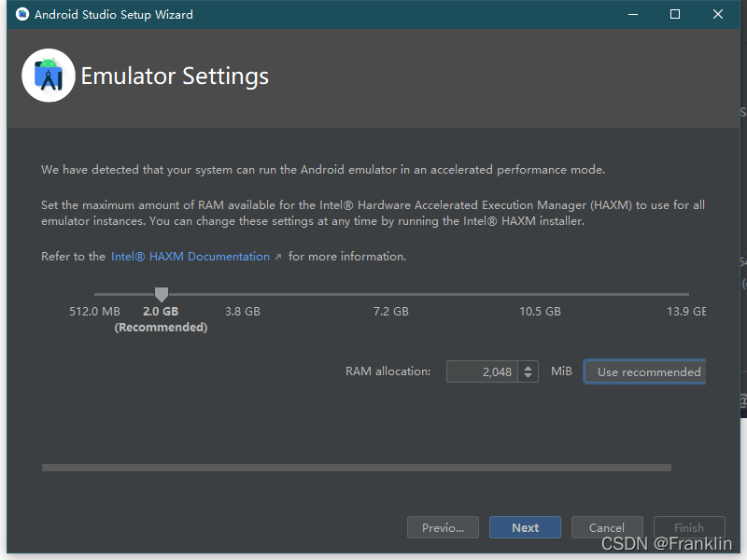Screen dimensions: 747x560
Task: Click the RAM allocation input field
Action: (482, 371)
